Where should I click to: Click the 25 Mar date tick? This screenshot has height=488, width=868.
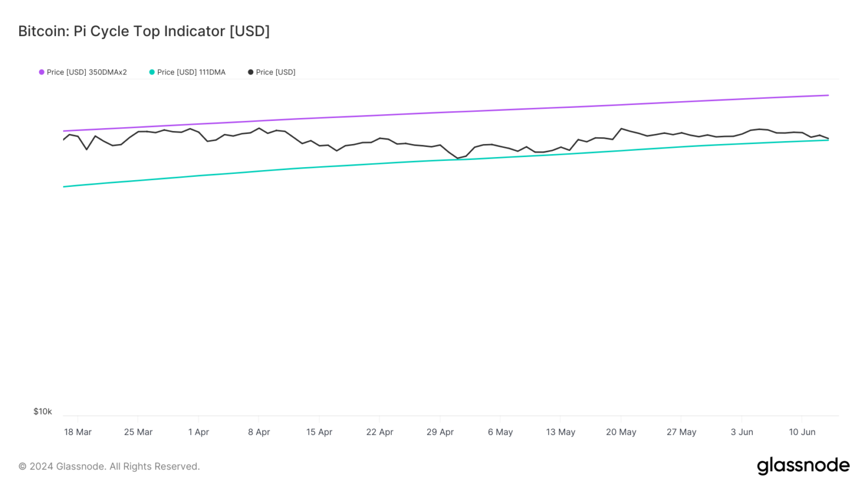click(x=138, y=432)
